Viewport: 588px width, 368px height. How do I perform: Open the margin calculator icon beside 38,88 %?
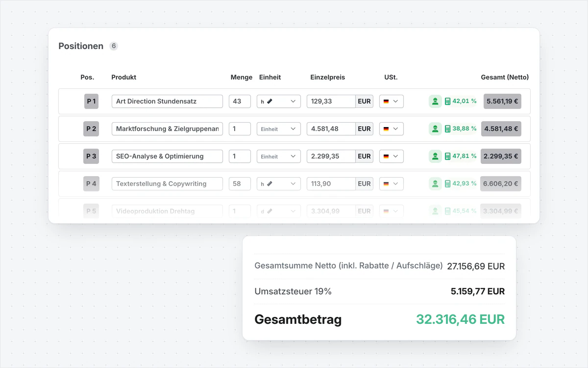447,129
